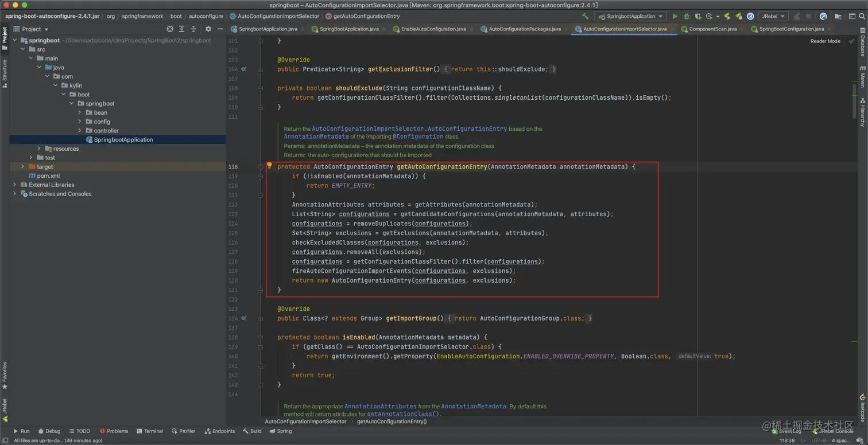
Task: Switch to SpringBootApplication.java tab
Action: click(349, 29)
